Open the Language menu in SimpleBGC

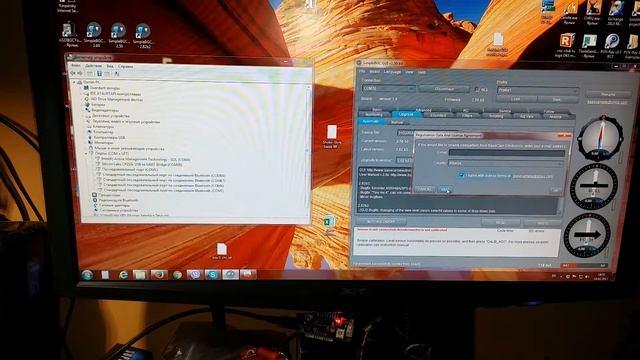(x=392, y=72)
